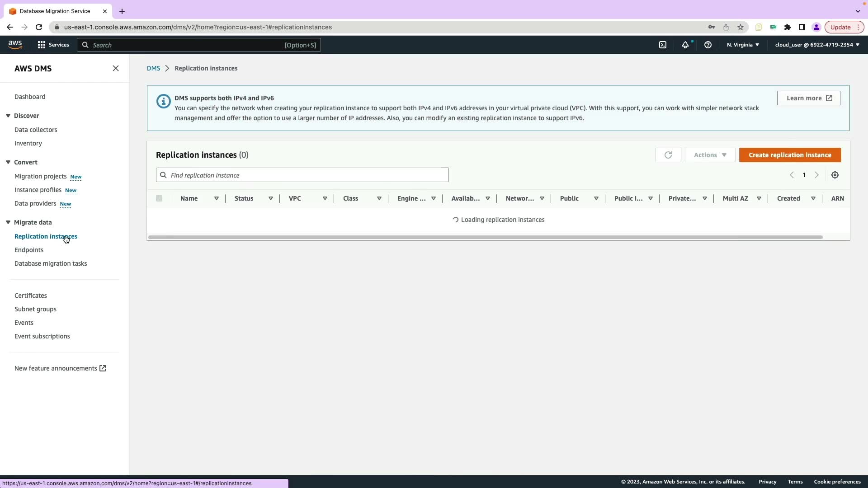Image resolution: width=868 pixels, height=488 pixels.
Task: Click the AWS logo home icon
Action: (15, 44)
